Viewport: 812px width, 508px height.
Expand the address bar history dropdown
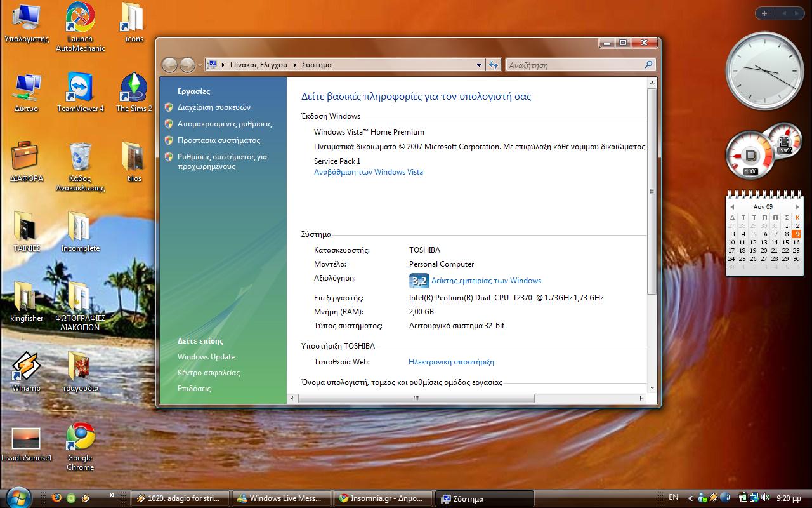pyautogui.click(x=479, y=65)
